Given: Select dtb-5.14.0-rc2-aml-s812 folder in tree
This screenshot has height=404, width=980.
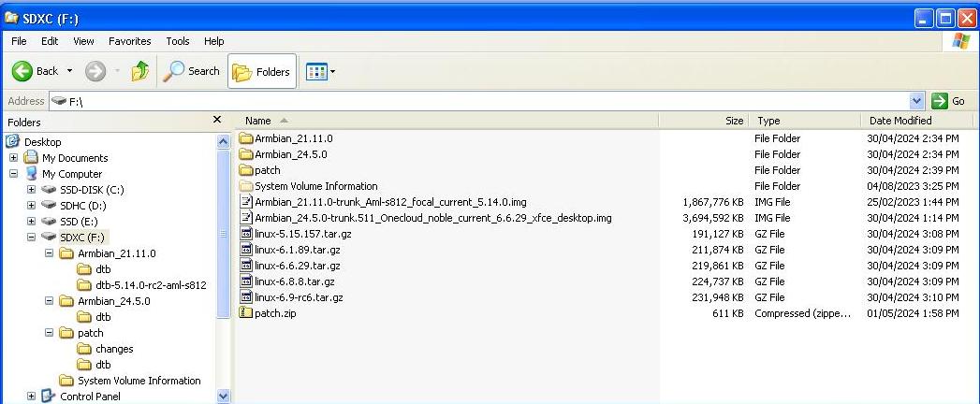Looking at the screenshot, I should tap(150, 285).
